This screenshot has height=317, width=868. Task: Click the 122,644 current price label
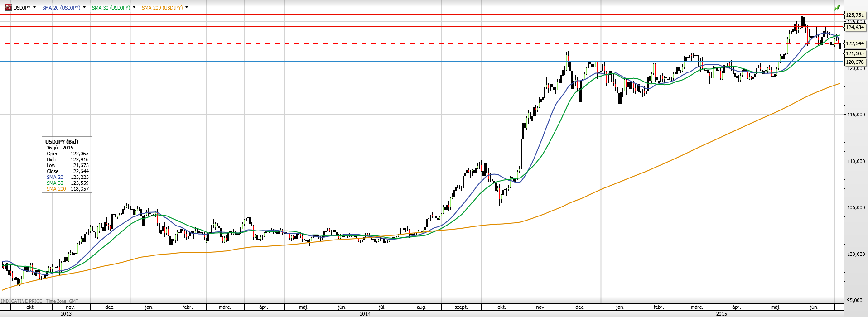855,44
